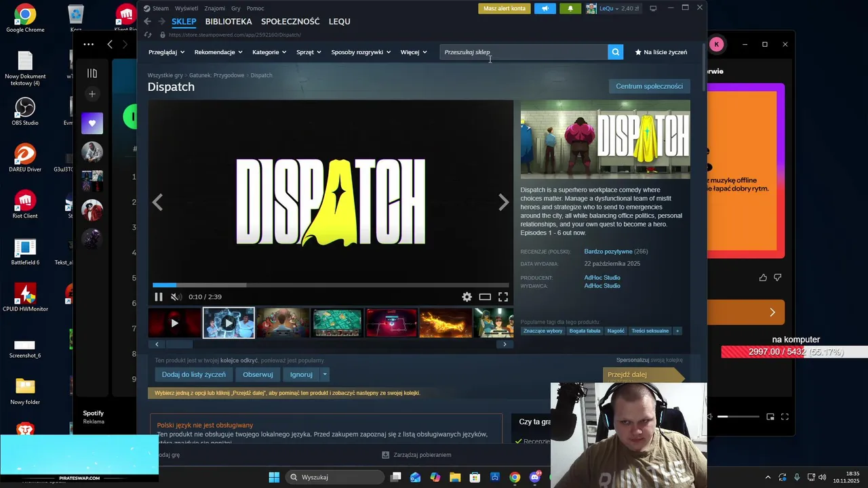Image resolution: width=868 pixels, height=488 pixels.
Task: Add another tag with plus button
Action: pyautogui.click(x=677, y=331)
